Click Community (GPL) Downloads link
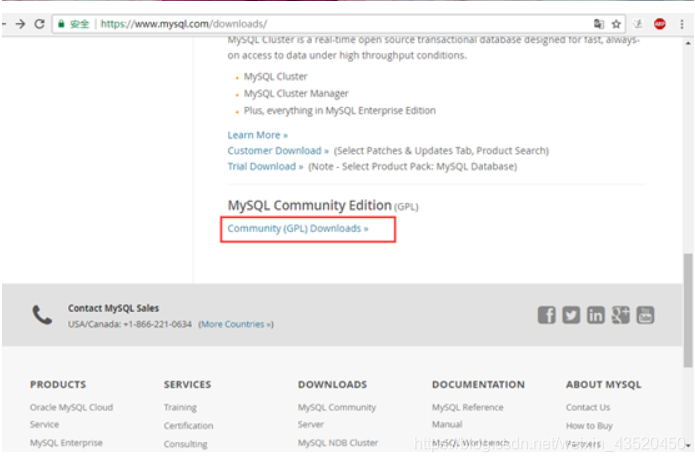 (297, 229)
